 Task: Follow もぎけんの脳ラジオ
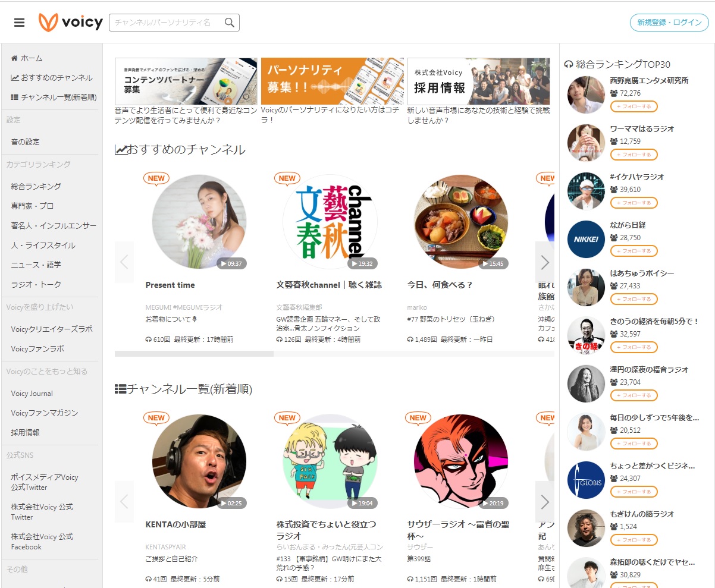tap(634, 540)
